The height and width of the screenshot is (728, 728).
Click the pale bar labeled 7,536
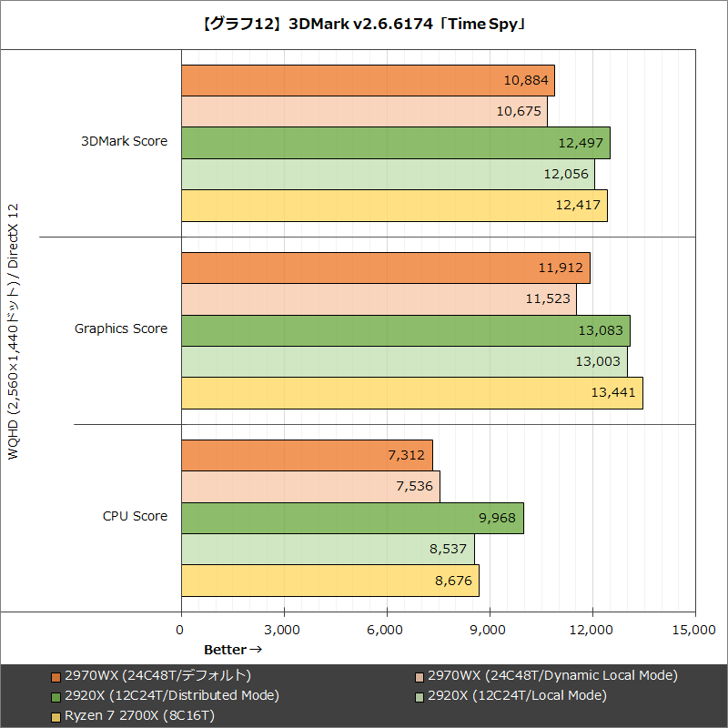tap(309, 486)
